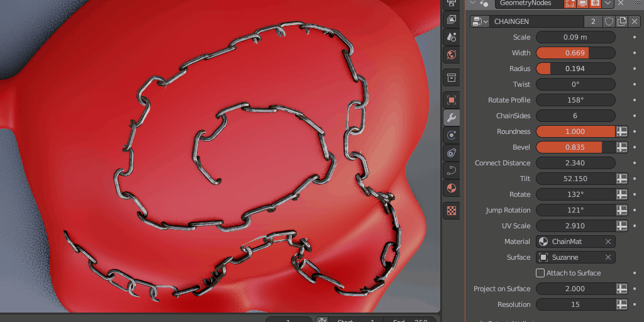Click animate dot beside Scale
Screen dimensions: 644x322
click(x=635, y=37)
